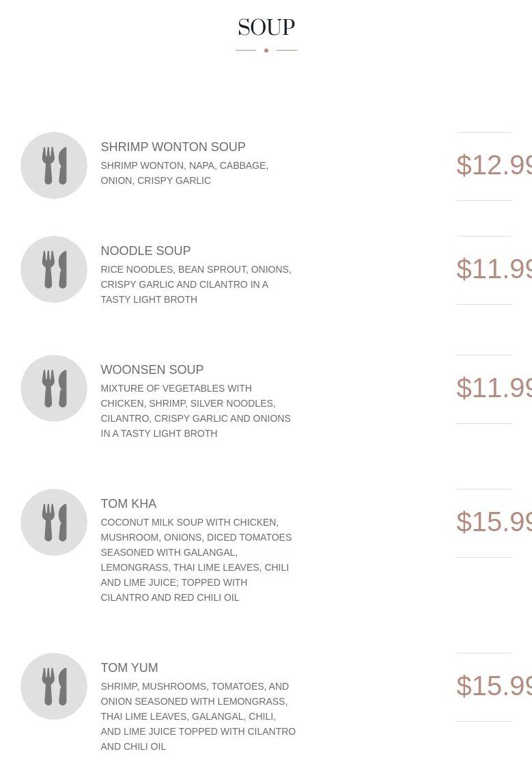The height and width of the screenshot is (769, 532).
Task: Click the Tom Kha $15.99 price
Action: [494, 522]
